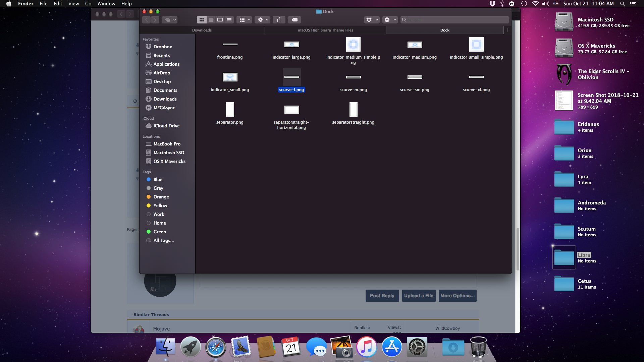Open iTunes from the Dock

367,347
